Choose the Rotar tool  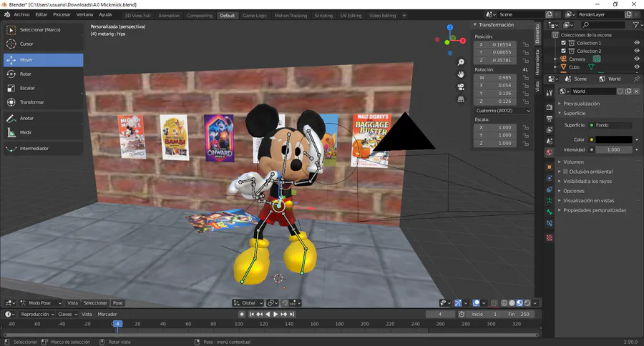[x=43, y=74]
